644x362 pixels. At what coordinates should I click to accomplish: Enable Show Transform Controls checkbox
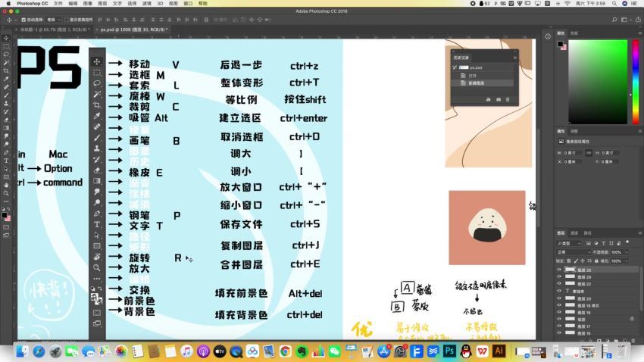[x=66, y=20]
